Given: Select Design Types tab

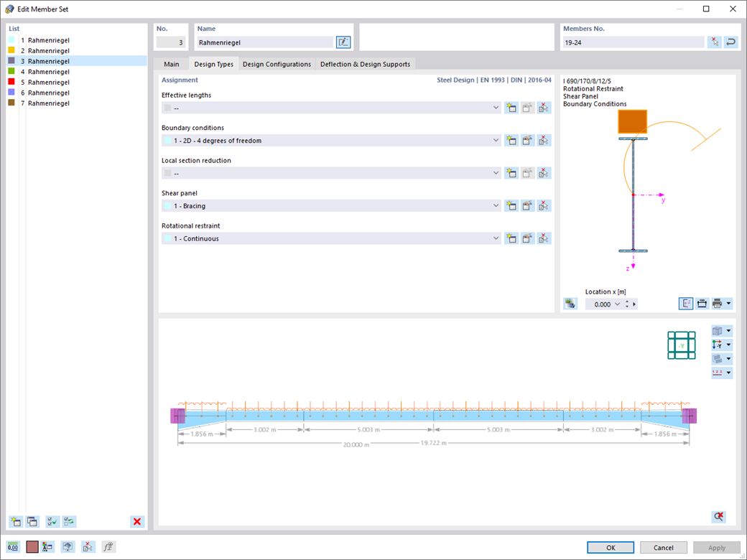Looking at the screenshot, I should click(213, 64).
